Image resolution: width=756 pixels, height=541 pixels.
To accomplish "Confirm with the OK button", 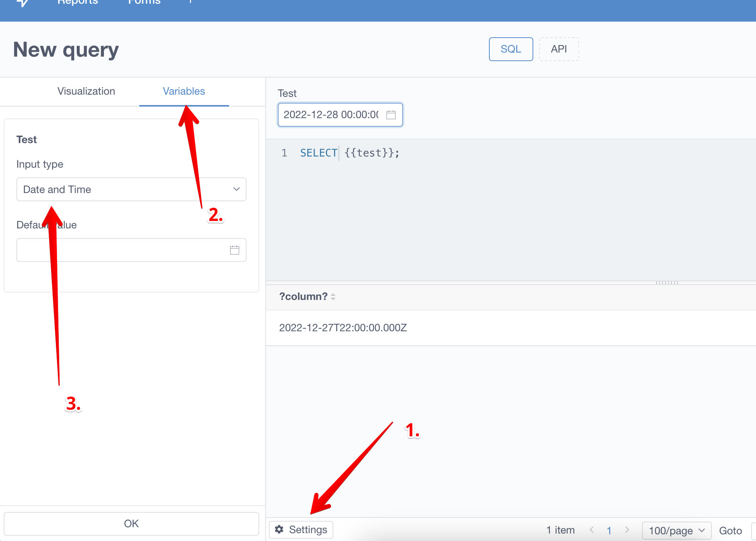I will tap(131, 523).
